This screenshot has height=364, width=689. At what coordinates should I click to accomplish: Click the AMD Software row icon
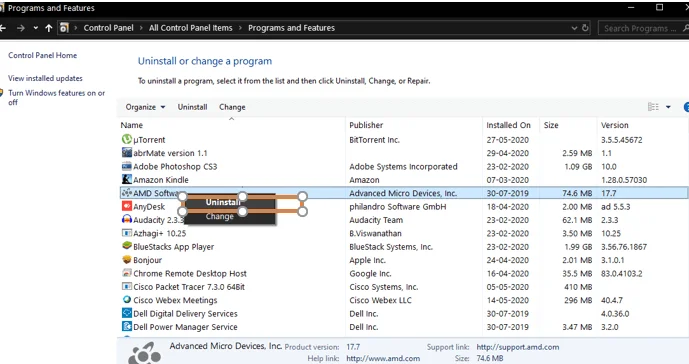click(x=127, y=193)
